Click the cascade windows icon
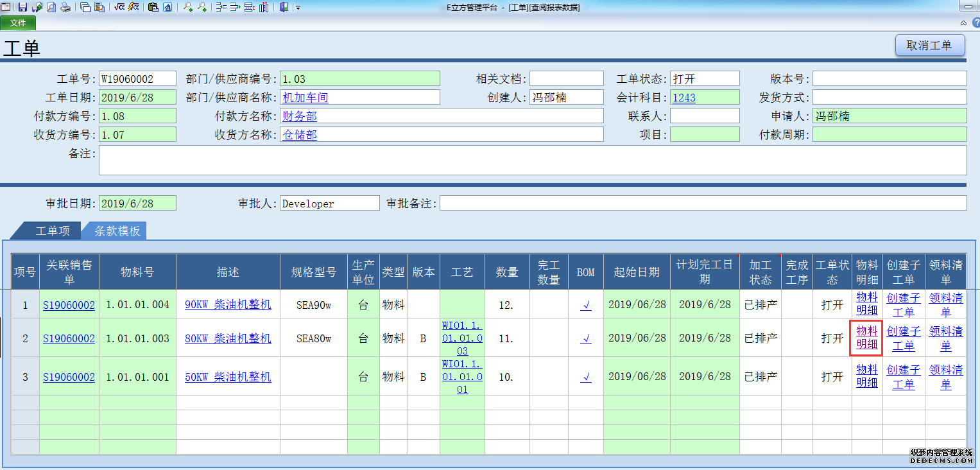Screen dimensions: 980x470 click(85, 7)
